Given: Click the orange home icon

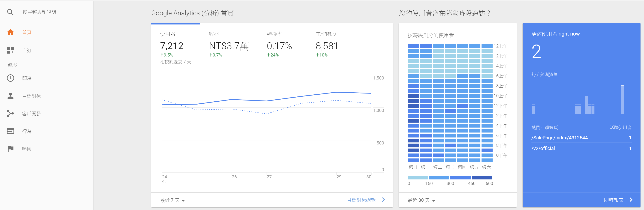Looking at the screenshot, I should (10, 32).
